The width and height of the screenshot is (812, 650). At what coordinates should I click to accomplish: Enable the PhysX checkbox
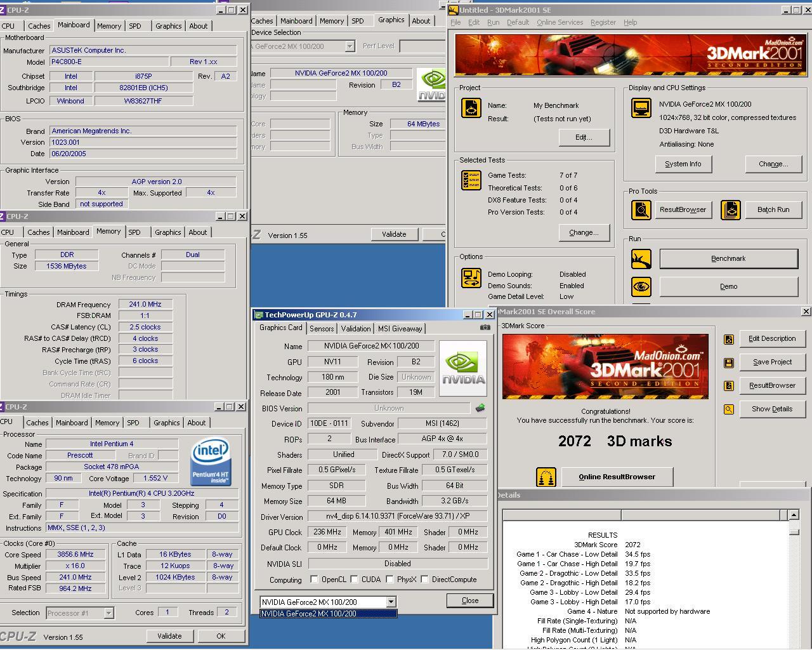tap(390, 579)
